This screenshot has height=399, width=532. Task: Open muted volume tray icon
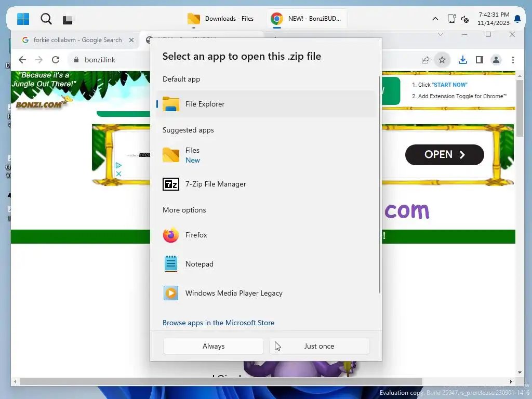[465, 19]
